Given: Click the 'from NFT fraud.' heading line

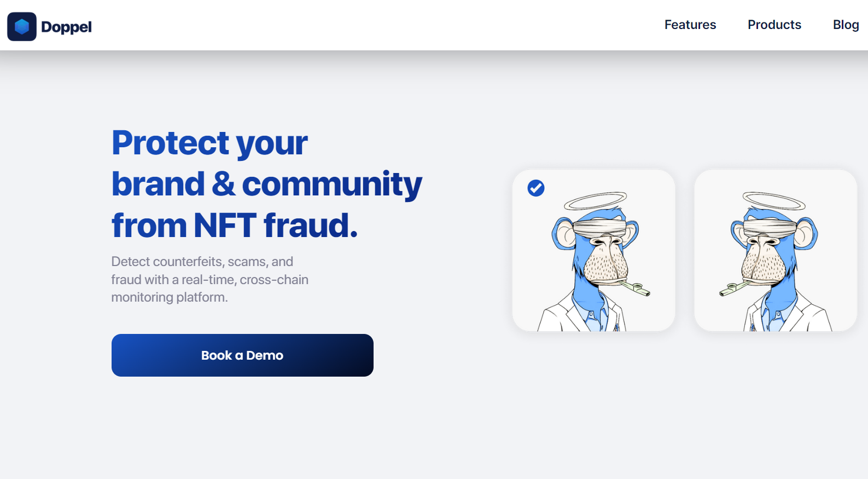Looking at the screenshot, I should tap(235, 226).
